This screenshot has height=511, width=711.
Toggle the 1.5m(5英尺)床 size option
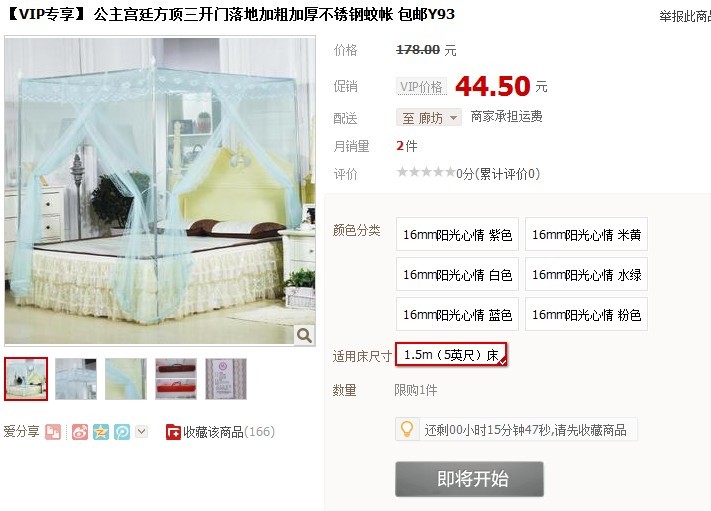click(451, 354)
